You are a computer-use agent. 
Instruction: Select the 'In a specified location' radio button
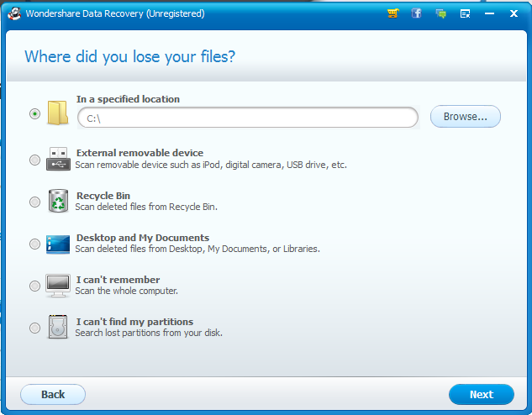[x=34, y=113]
